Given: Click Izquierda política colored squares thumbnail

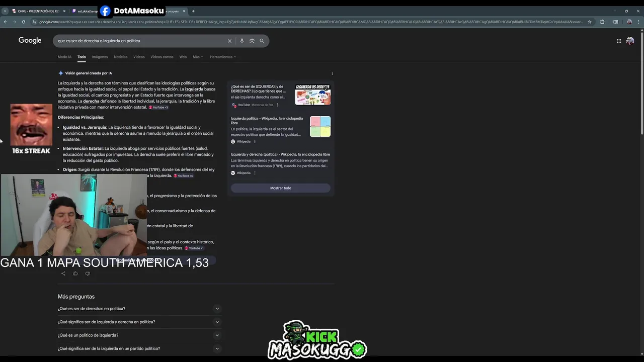Looking at the screenshot, I should click(320, 126).
